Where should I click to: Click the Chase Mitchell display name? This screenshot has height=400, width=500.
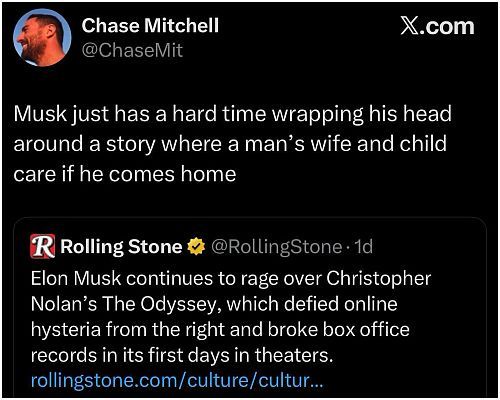pyautogui.click(x=150, y=26)
